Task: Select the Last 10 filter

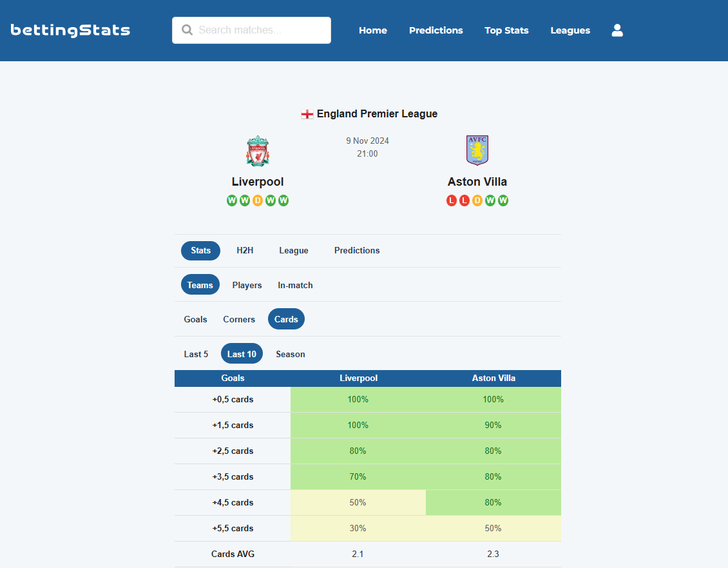Action: [x=242, y=354]
